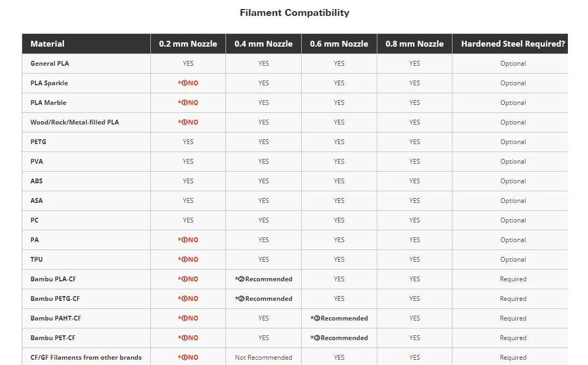Click the Filament Compatibility heading
Image resolution: width=588 pixels, height=365 pixels.
click(294, 13)
